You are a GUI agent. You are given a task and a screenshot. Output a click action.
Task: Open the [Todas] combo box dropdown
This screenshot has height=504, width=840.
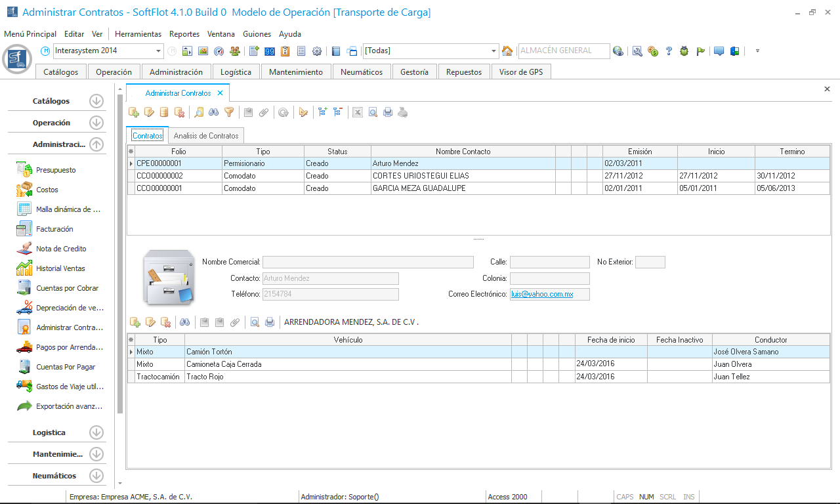click(x=494, y=51)
